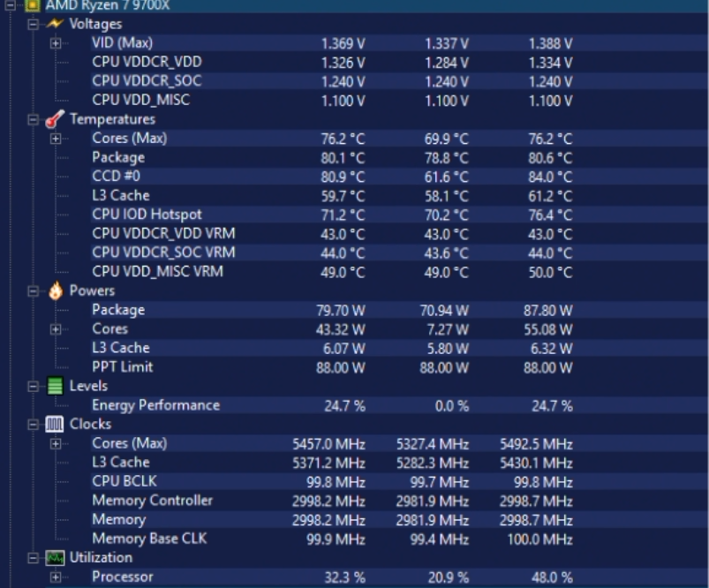Select the CPU VDDCR_VDD voltage row label
The width and height of the screenshot is (709, 588).
click(147, 62)
